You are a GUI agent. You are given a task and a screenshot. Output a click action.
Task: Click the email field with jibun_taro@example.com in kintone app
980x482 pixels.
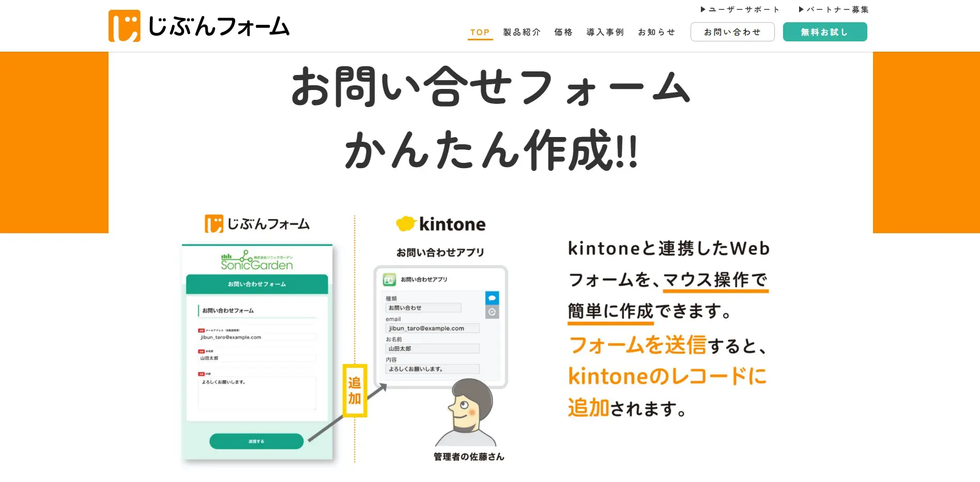[433, 328]
